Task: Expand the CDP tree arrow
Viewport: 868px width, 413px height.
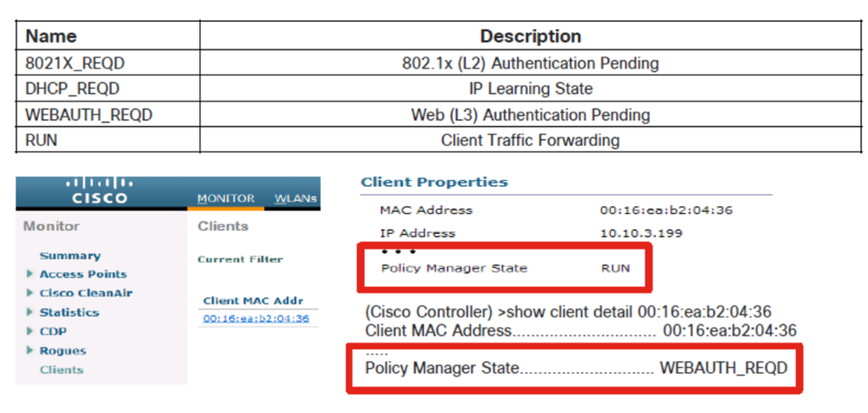Action: pyautogui.click(x=30, y=331)
